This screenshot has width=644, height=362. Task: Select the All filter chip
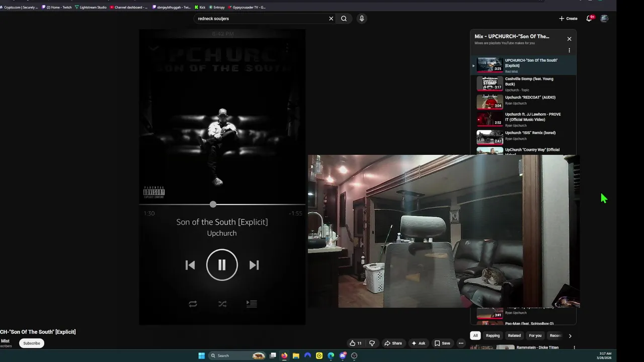point(475,335)
